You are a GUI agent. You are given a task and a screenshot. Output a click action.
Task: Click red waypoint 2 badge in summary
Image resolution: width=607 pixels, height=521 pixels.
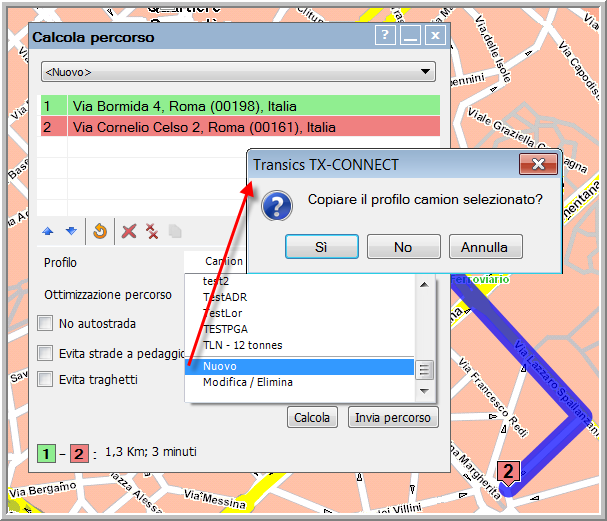click(79, 453)
